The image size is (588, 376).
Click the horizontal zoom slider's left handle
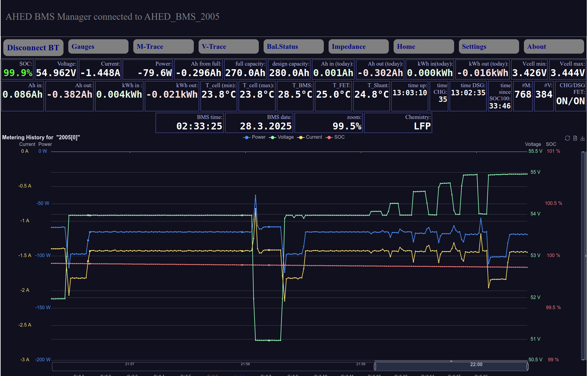point(375,366)
